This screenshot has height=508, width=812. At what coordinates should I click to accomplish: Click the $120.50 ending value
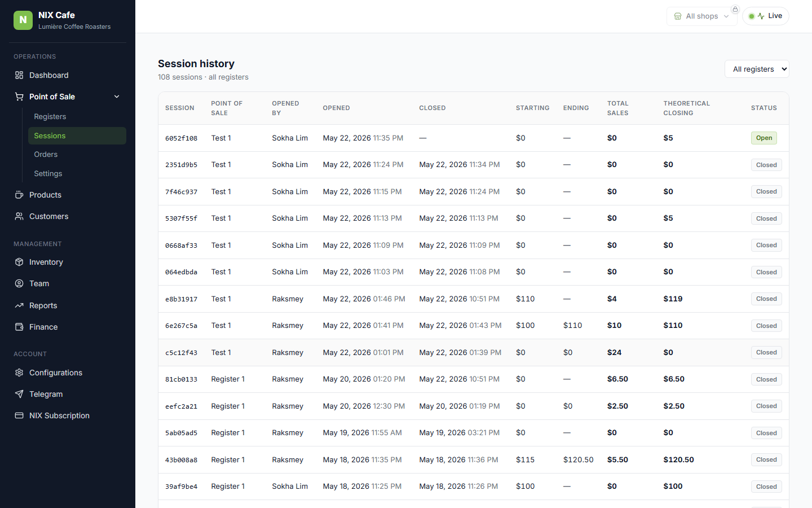pos(578,459)
